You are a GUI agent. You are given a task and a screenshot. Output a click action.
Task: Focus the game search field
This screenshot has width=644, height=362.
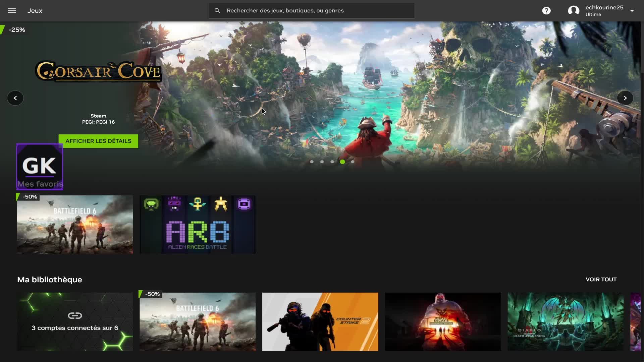coord(312,11)
